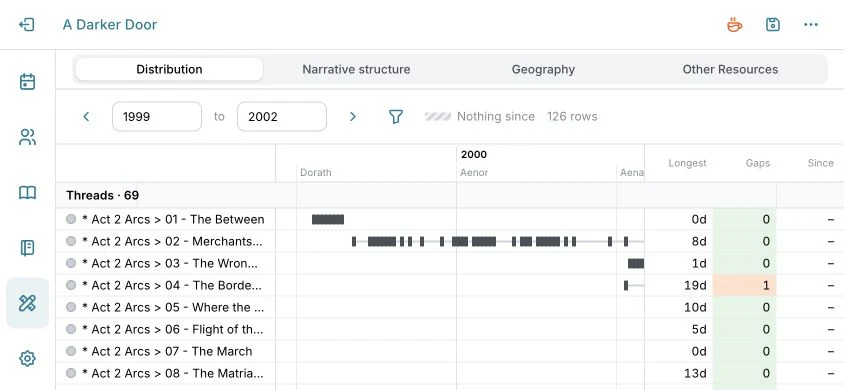Screen dimensions: 844x390
Task: Click the 8d longest value
Action: click(699, 242)
